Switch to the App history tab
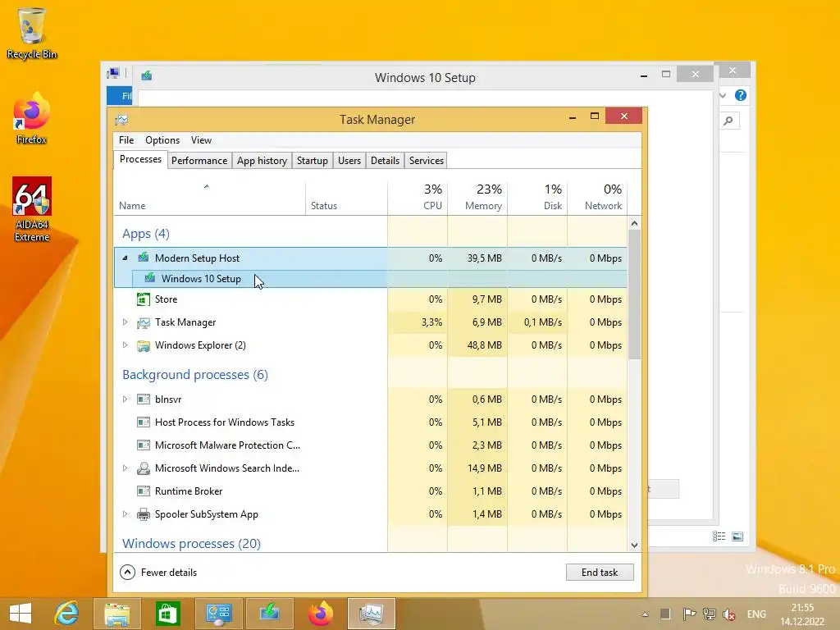This screenshot has height=630, width=840. tap(262, 161)
